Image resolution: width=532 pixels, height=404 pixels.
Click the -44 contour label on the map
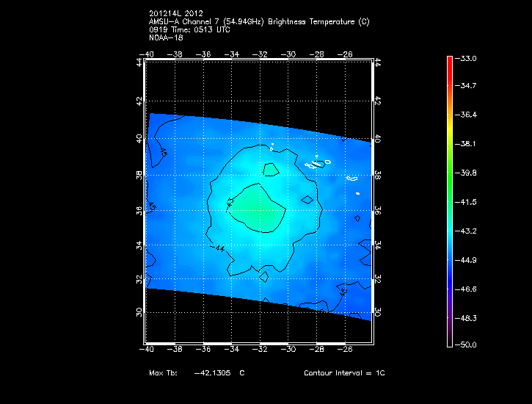click(217, 248)
